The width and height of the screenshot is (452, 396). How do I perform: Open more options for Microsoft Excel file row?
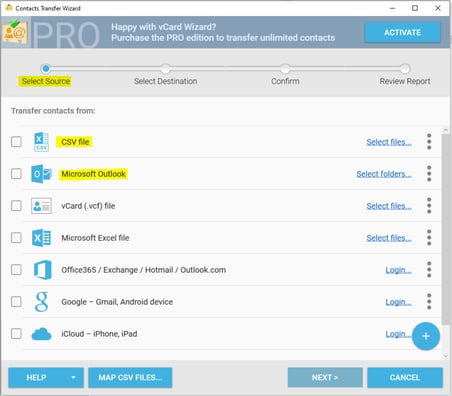pyautogui.click(x=429, y=238)
